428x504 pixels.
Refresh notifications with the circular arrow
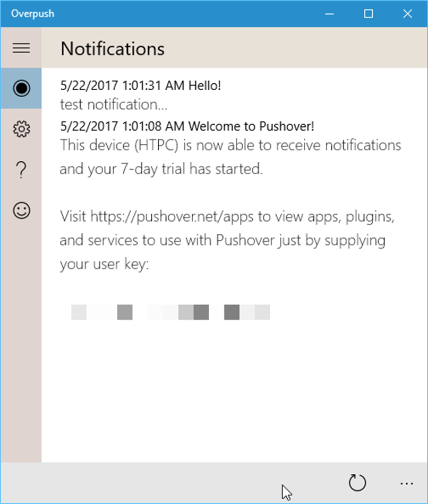coord(357,483)
